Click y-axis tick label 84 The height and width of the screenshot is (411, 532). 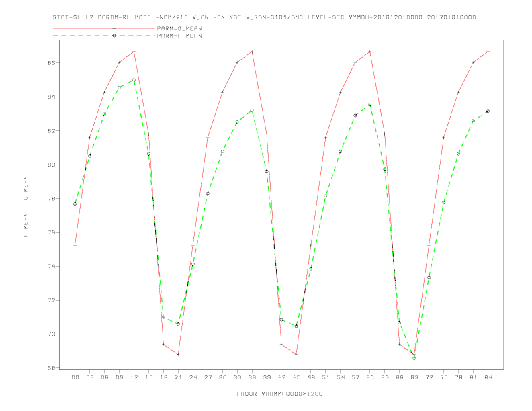point(51,97)
